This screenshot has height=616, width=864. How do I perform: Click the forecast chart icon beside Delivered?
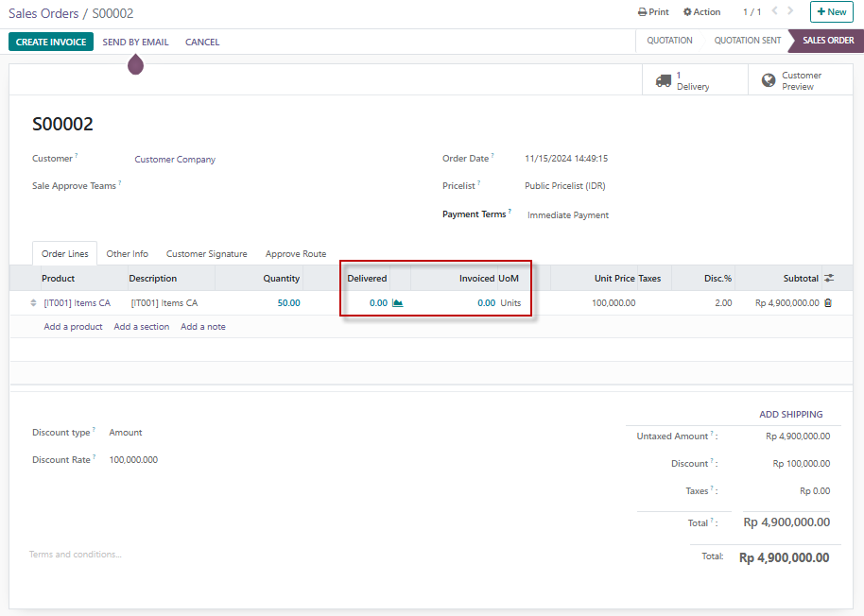(x=397, y=302)
